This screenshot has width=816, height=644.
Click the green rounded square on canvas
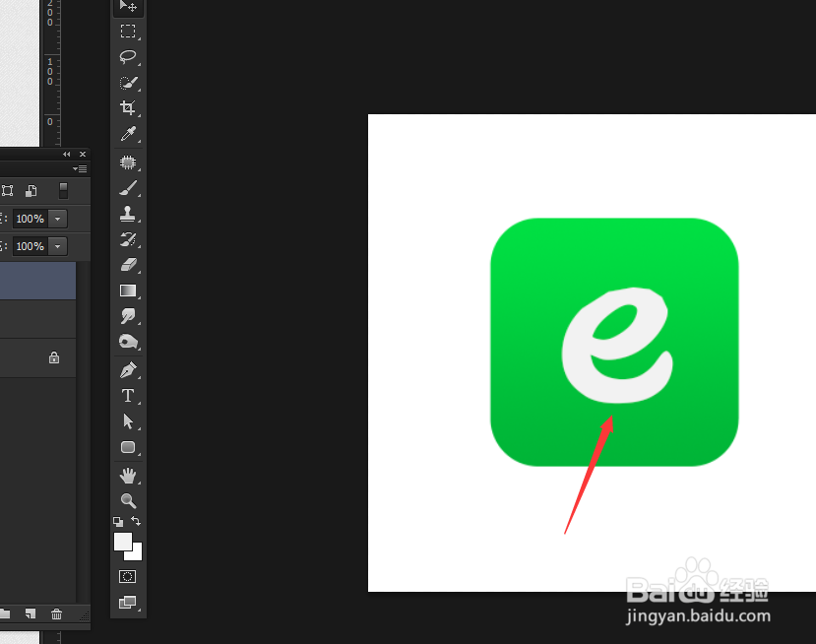(614, 342)
